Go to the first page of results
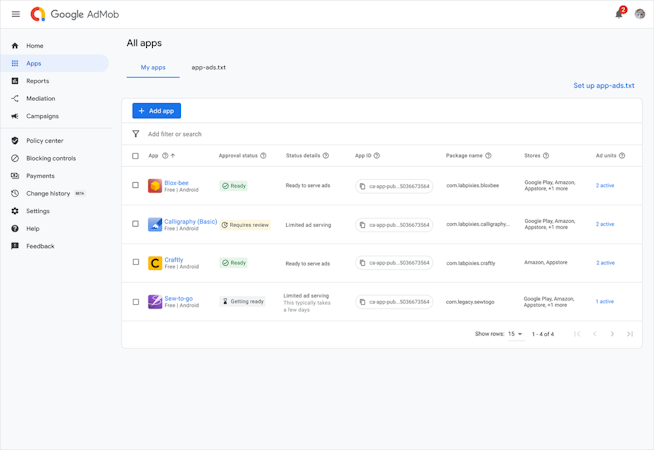This screenshot has height=450, width=654. pos(577,334)
